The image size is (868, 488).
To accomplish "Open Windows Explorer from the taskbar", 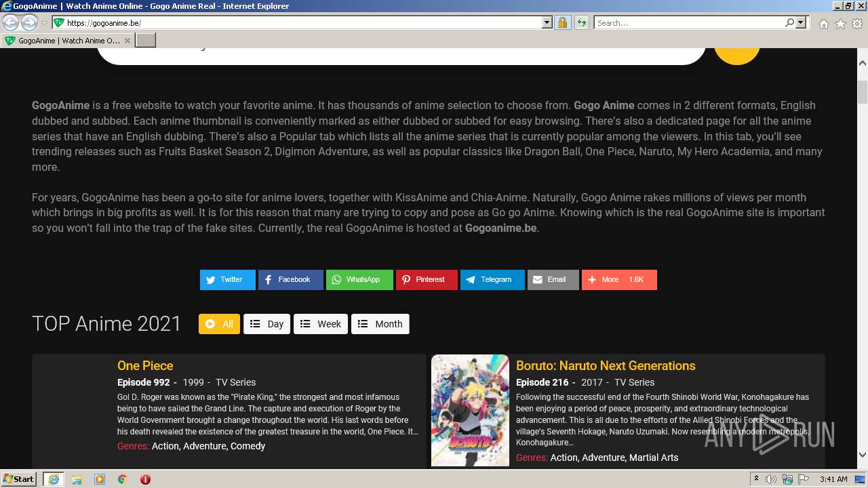I will (77, 479).
